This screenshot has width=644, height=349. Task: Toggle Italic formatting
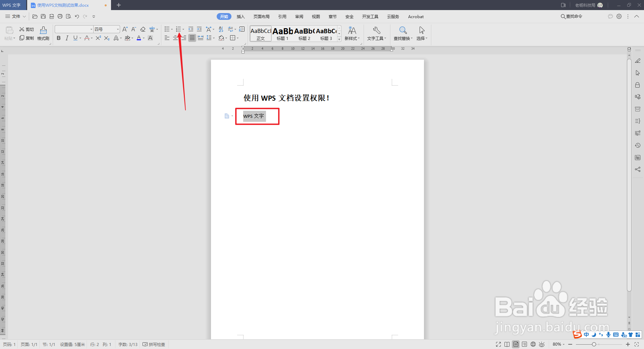67,38
